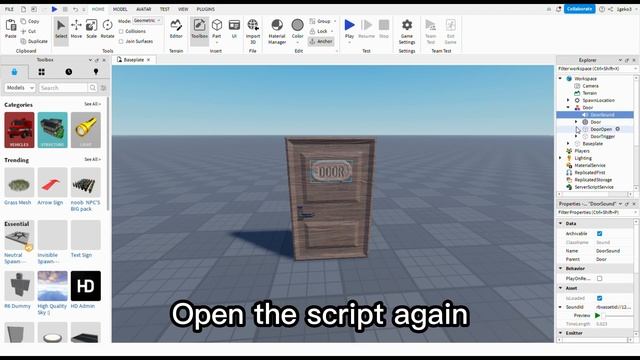This screenshot has height=360, width=640.
Task: Click the Collaborate button
Action: click(580, 9)
